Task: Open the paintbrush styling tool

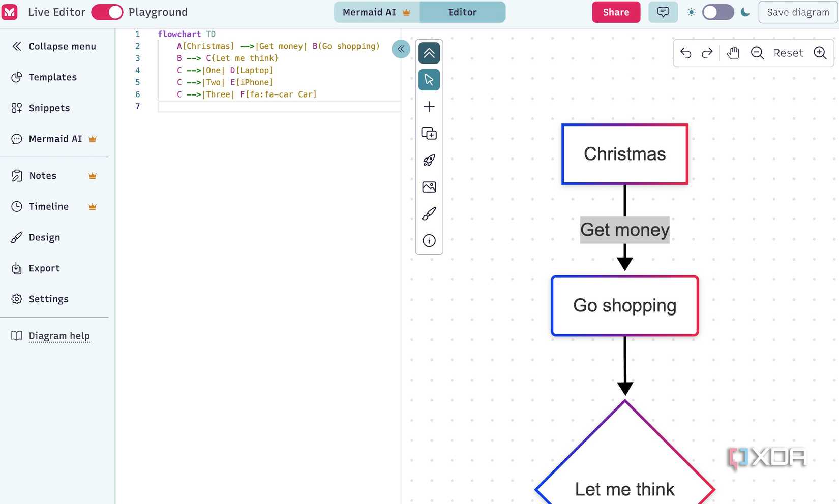Action: point(429,213)
